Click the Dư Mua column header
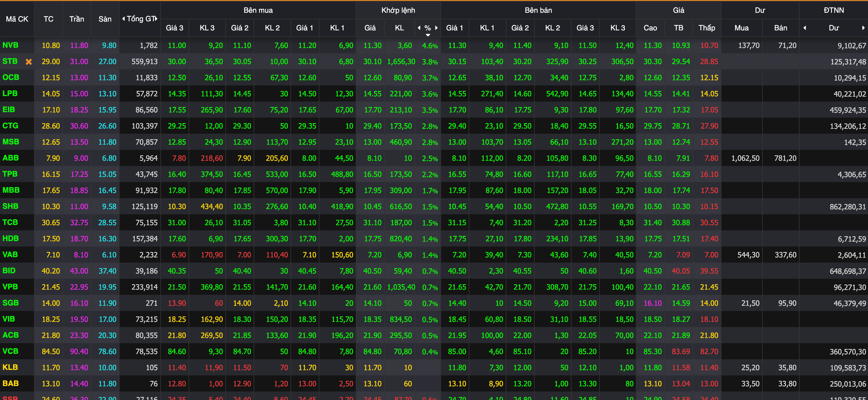Image resolution: width=868 pixels, height=400 pixels. 742,28
